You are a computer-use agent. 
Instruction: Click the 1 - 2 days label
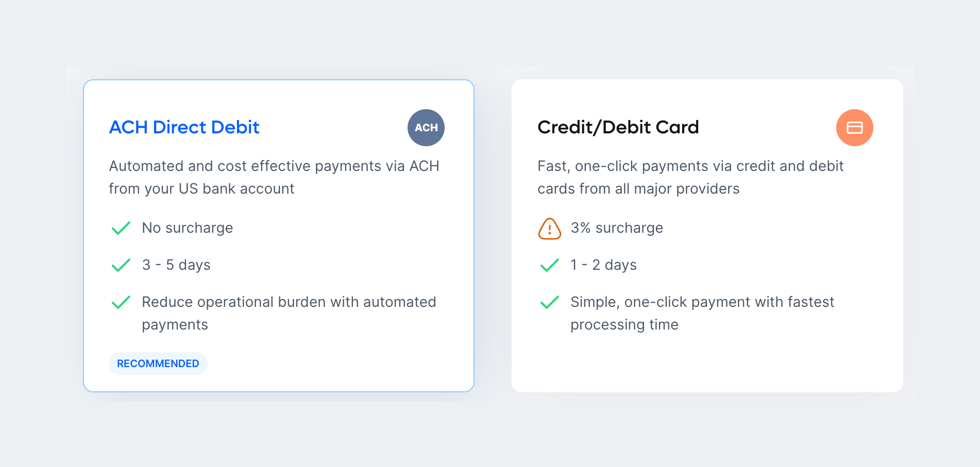click(x=603, y=265)
